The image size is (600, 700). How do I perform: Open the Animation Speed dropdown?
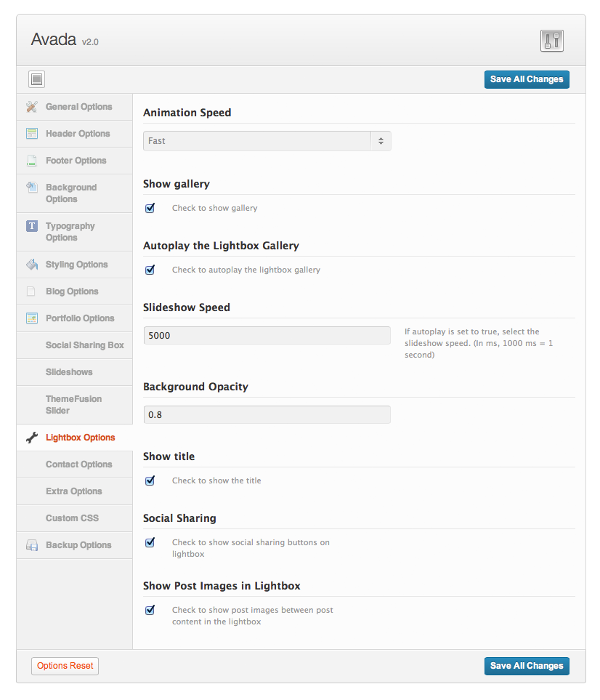(267, 141)
